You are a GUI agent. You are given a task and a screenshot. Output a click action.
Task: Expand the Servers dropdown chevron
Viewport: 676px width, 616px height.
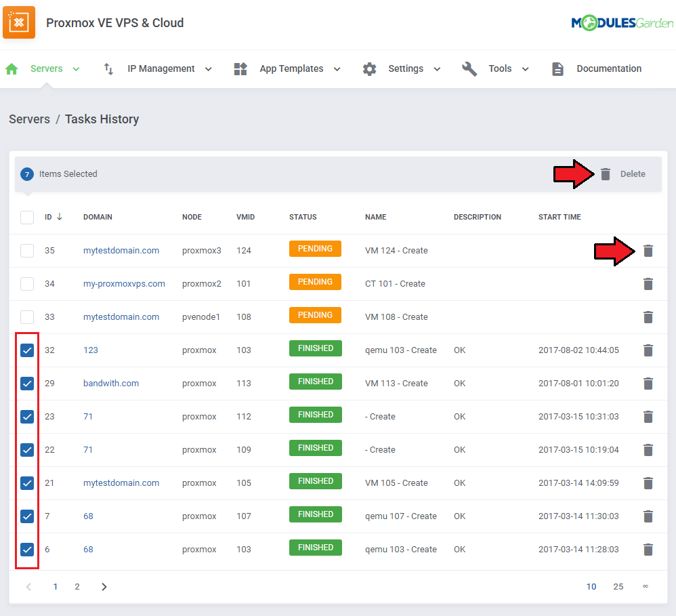tap(76, 69)
